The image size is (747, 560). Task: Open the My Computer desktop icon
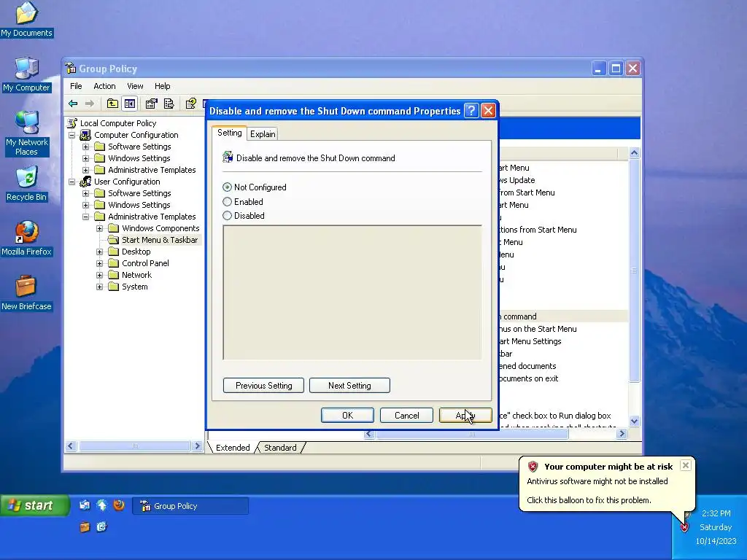[x=26, y=74]
